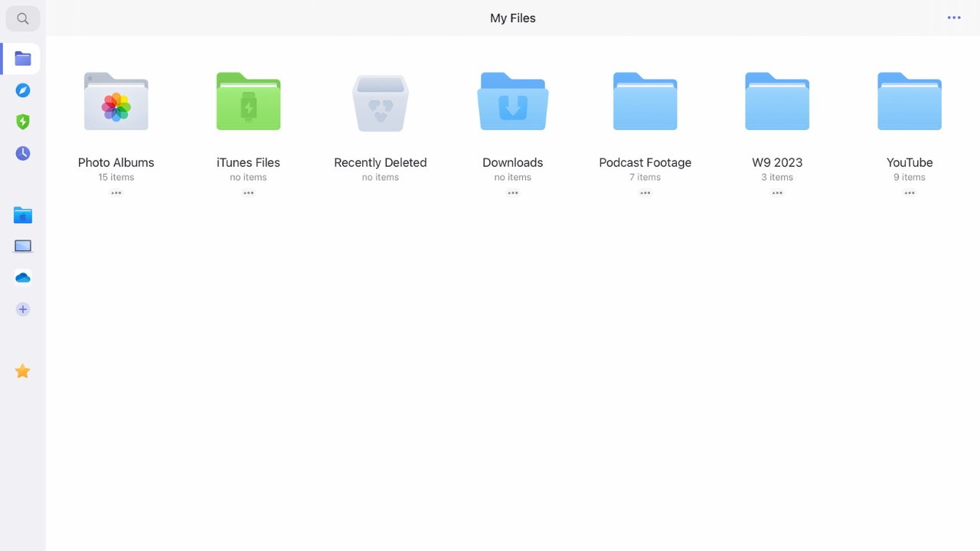Viewport: 980px width, 551px height.
Task: Open the top-right more options menu
Action: click(x=954, y=18)
